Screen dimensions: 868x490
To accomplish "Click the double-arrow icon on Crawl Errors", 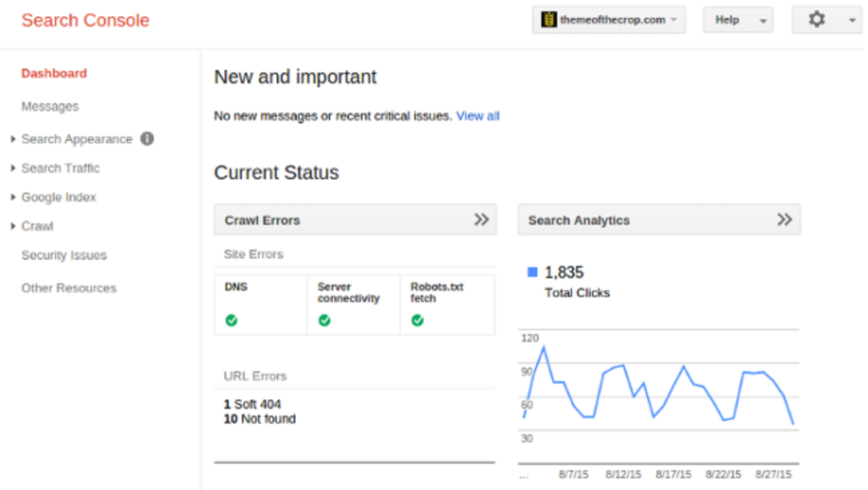I will (481, 220).
